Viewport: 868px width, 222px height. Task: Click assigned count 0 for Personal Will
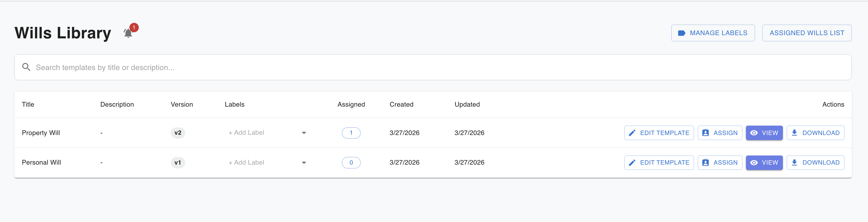point(351,163)
